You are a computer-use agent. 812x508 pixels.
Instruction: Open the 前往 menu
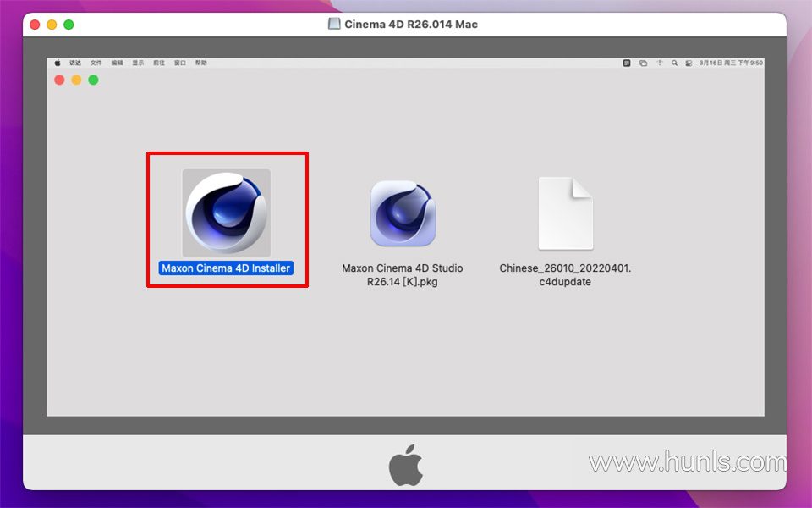tap(159, 63)
